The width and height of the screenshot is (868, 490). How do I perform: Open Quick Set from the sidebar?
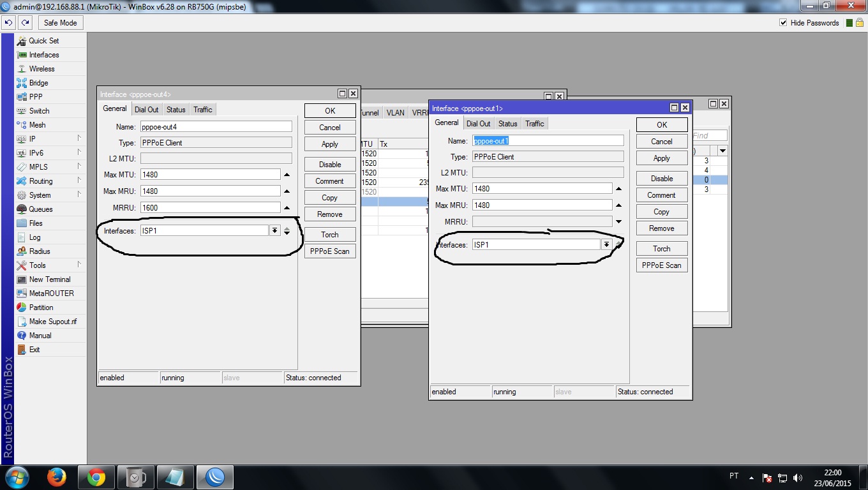click(43, 41)
